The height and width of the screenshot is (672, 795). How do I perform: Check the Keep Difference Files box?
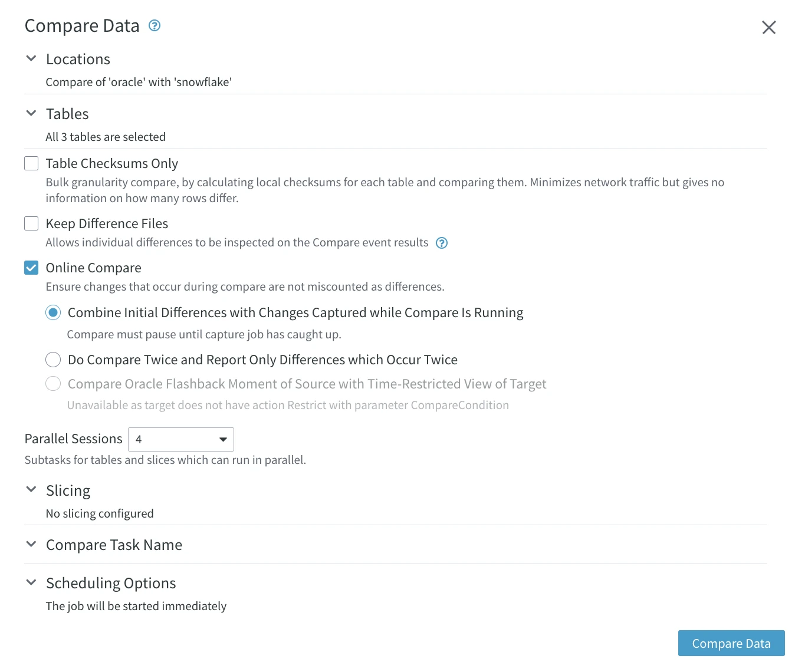(x=31, y=223)
